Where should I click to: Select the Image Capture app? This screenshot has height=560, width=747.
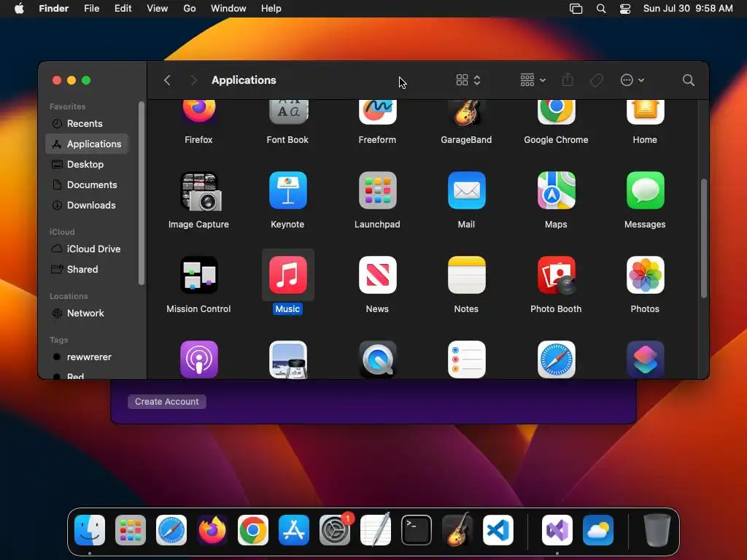[200, 192]
